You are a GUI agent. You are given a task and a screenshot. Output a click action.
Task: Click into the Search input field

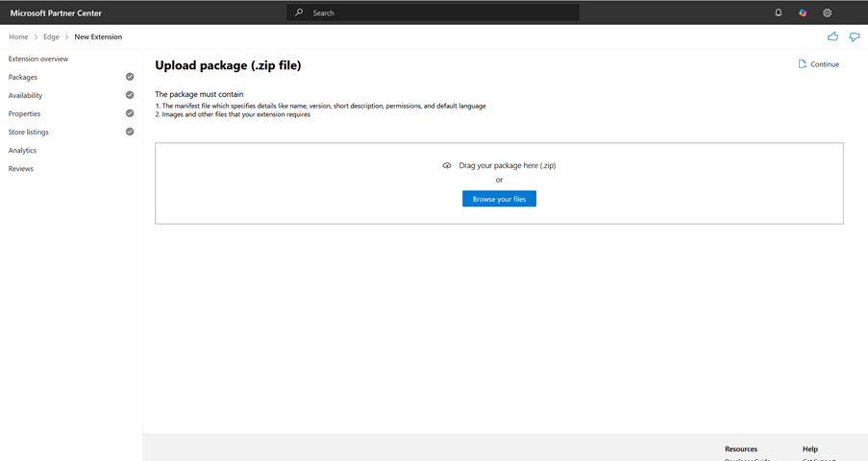(433, 12)
